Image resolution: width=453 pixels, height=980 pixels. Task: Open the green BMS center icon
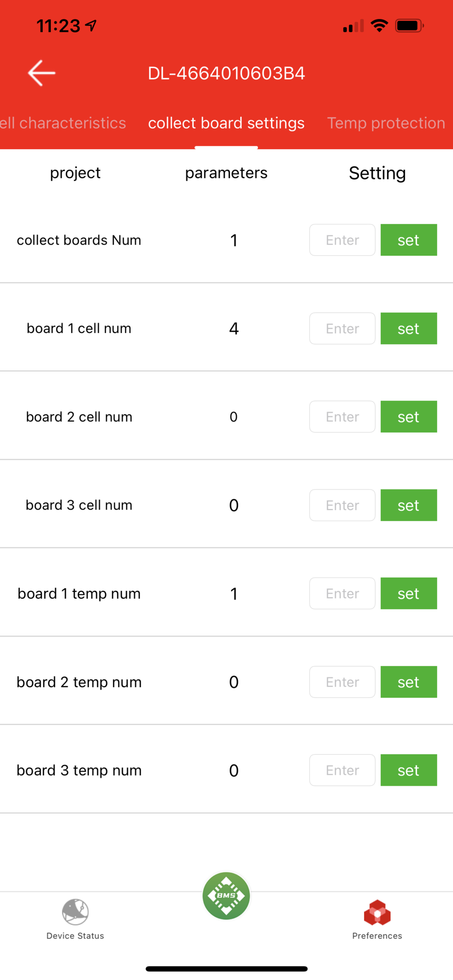click(226, 895)
